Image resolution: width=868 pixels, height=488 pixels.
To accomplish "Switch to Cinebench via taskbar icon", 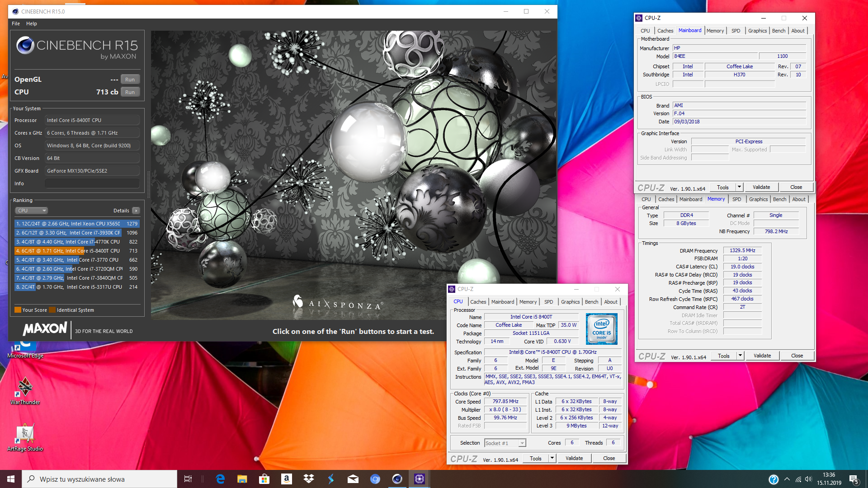I will pos(397,479).
